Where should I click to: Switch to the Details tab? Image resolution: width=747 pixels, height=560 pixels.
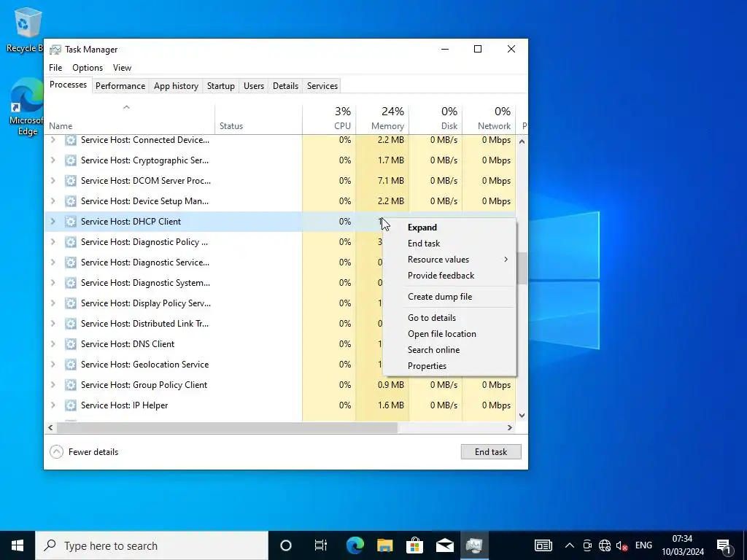pos(285,86)
